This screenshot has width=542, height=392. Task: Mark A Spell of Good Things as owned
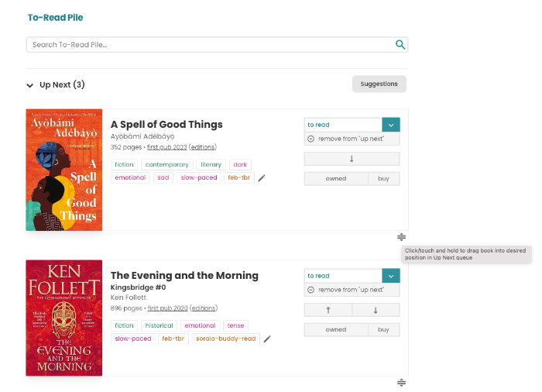336,179
